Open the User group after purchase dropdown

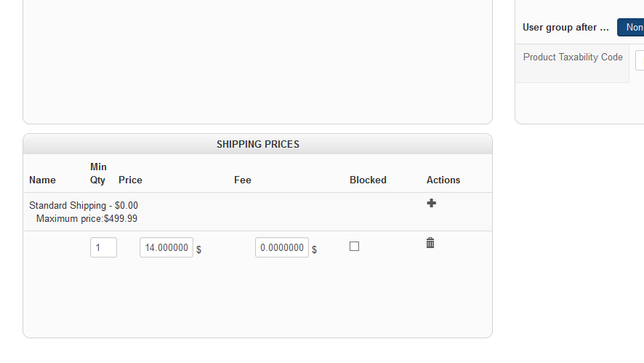pyautogui.click(x=631, y=28)
